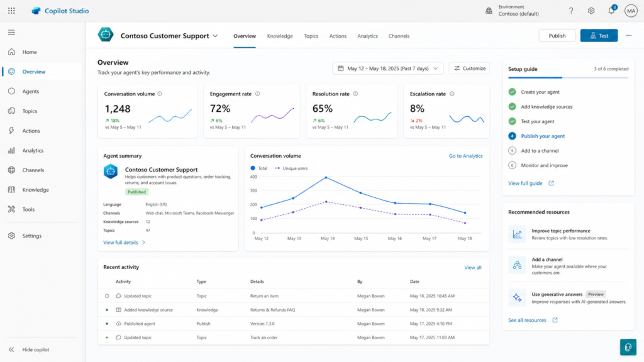Viewport: 644px width, 362px height.
Task: Click the Version 1.3.0 detail cell
Action: click(262, 324)
